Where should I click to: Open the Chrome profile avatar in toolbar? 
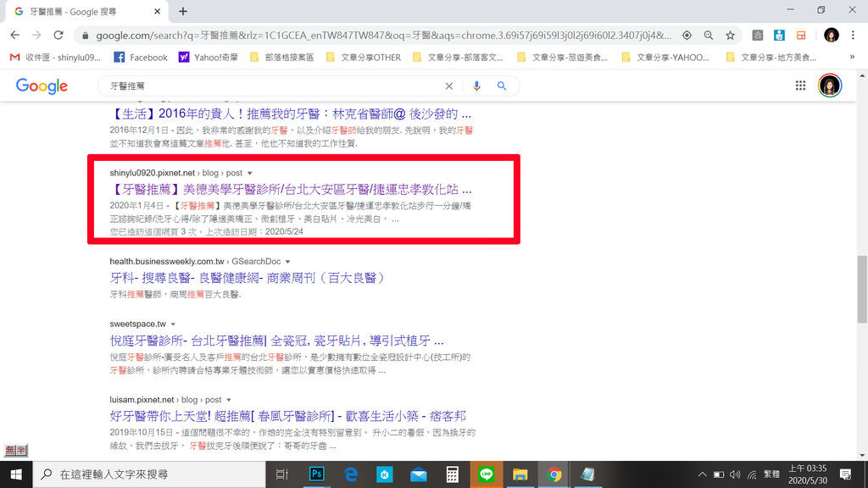(831, 36)
